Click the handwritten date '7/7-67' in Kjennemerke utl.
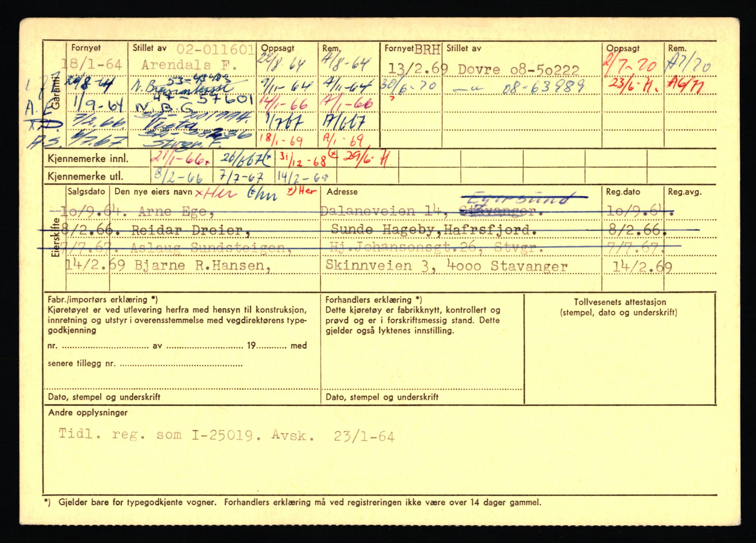 coord(241,178)
